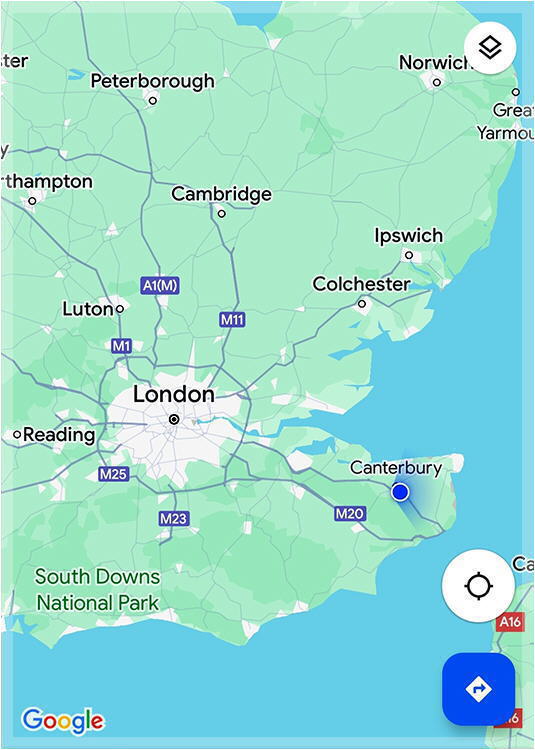Select the Peterborough city label
Viewport: 535px width, 750px height.
point(153,81)
